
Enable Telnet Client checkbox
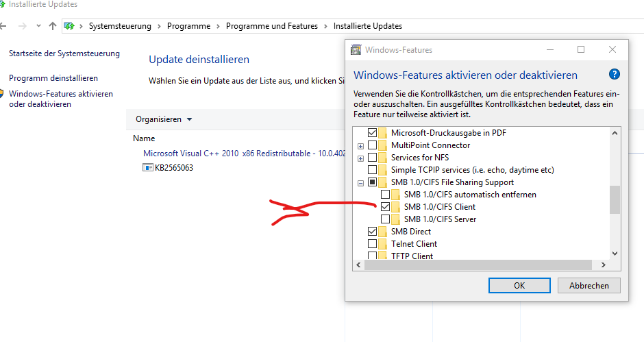[x=372, y=244]
